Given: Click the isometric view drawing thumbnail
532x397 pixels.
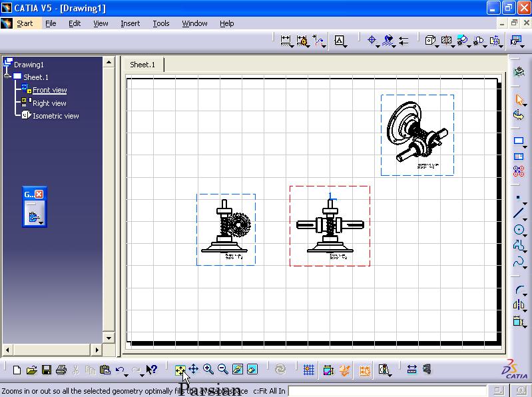Looking at the screenshot, I should click(417, 135).
